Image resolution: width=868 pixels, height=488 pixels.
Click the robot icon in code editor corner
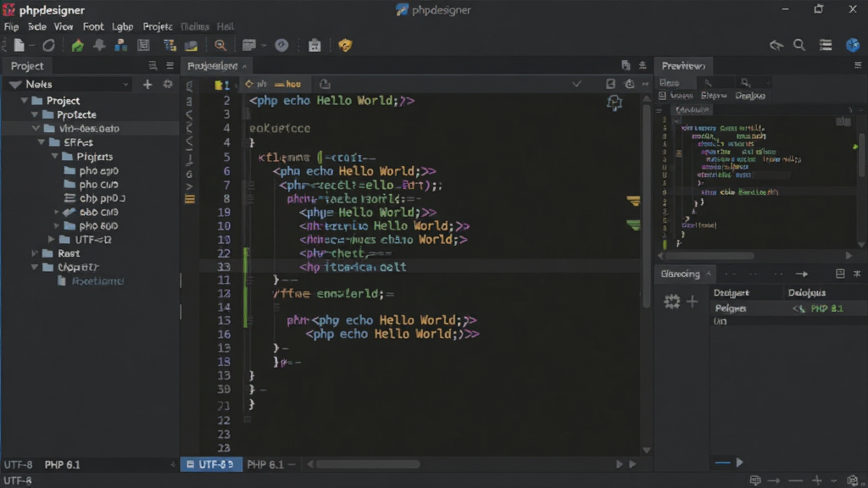(615, 103)
